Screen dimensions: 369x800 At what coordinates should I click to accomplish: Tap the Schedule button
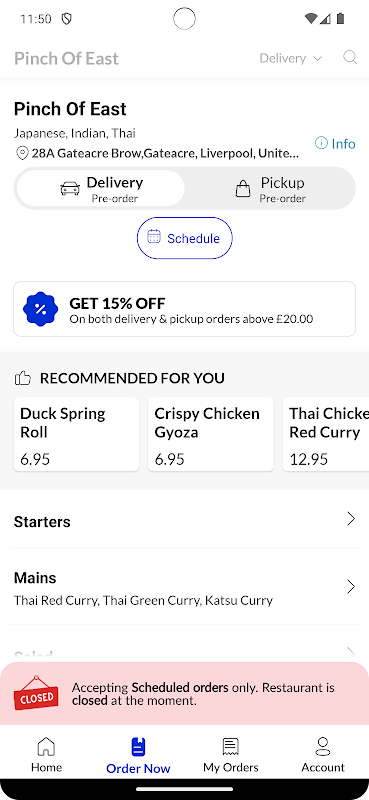coord(184,238)
